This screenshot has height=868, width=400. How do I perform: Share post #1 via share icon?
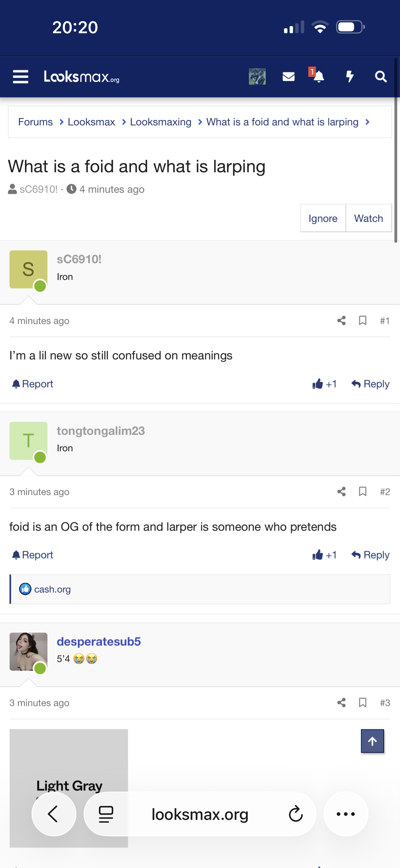click(341, 320)
